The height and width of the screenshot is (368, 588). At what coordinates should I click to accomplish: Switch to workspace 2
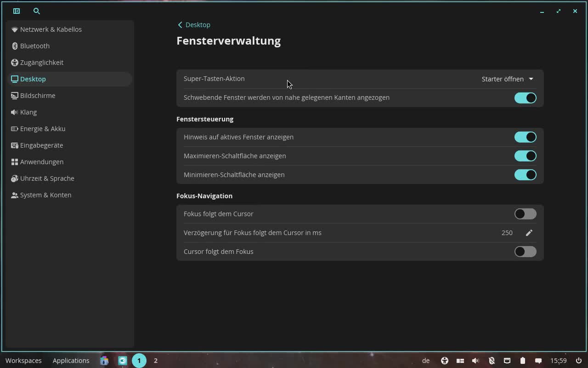pyautogui.click(x=156, y=361)
